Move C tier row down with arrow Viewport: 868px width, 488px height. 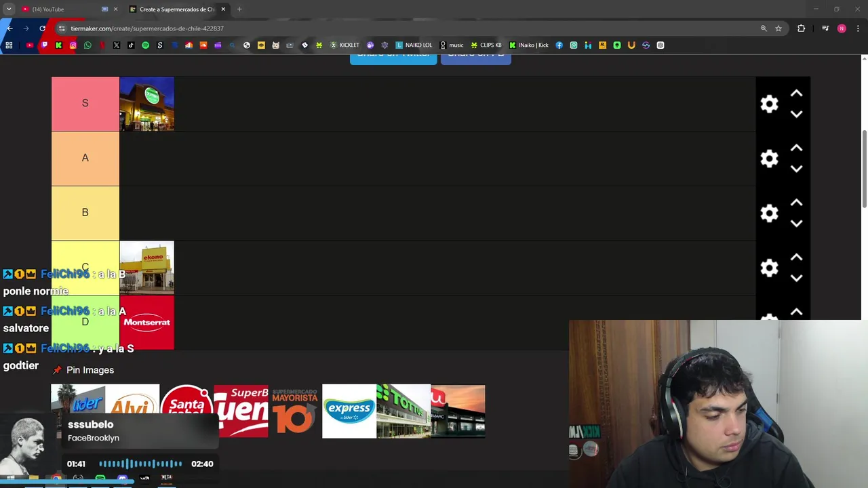[x=796, y=279]
